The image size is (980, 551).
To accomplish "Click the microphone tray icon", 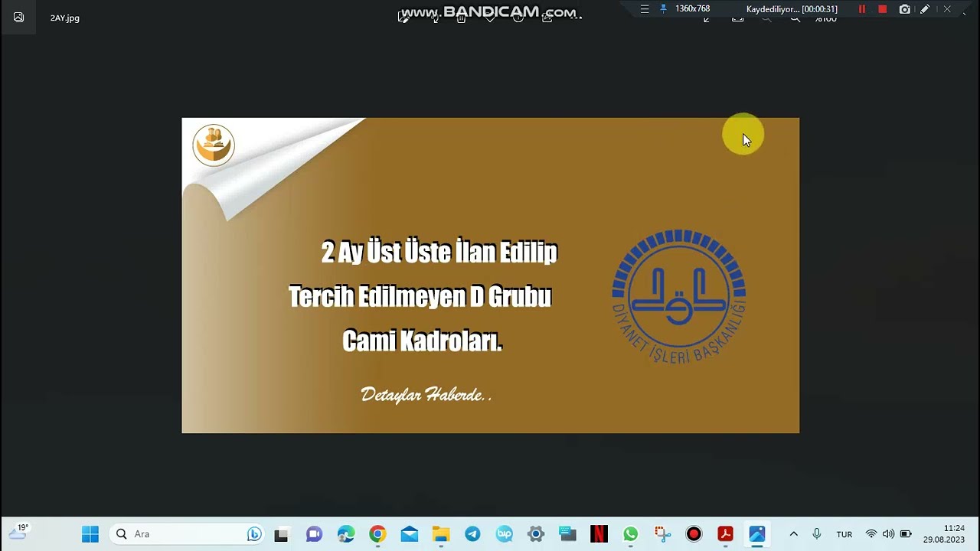I will point(817,534).
